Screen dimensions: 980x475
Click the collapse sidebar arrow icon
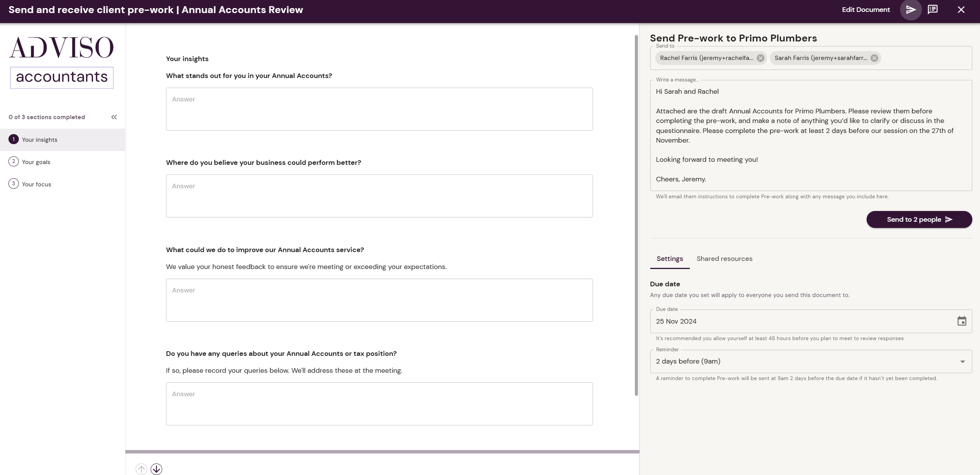[x=115, y=117]
